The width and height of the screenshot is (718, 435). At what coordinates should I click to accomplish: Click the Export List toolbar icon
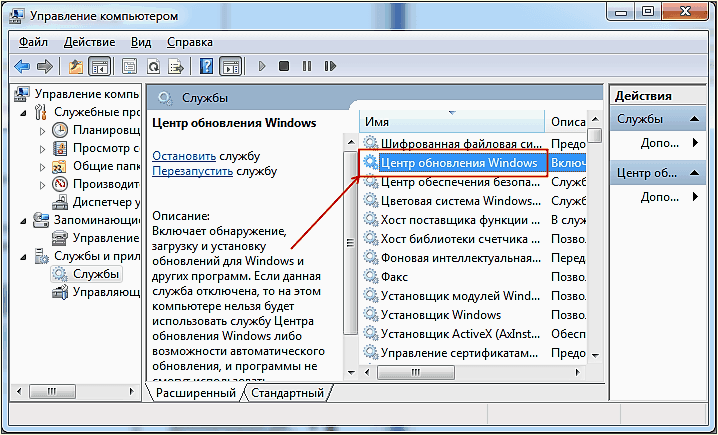(x=175, y=66)
